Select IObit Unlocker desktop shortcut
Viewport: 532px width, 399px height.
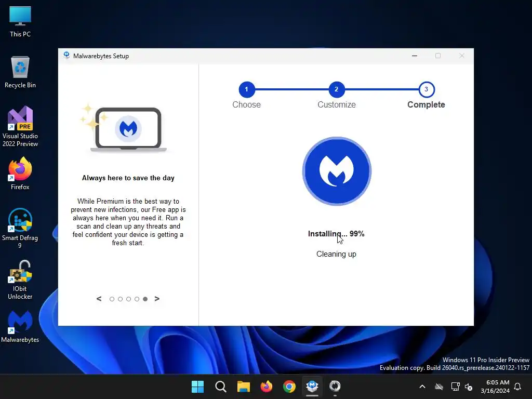pos(20,280)
